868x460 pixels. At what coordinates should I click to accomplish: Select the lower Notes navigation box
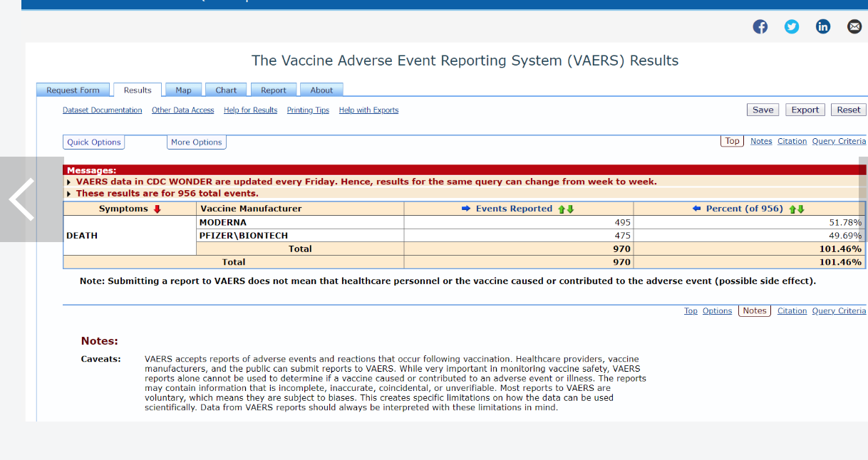(x=755, y=310)
